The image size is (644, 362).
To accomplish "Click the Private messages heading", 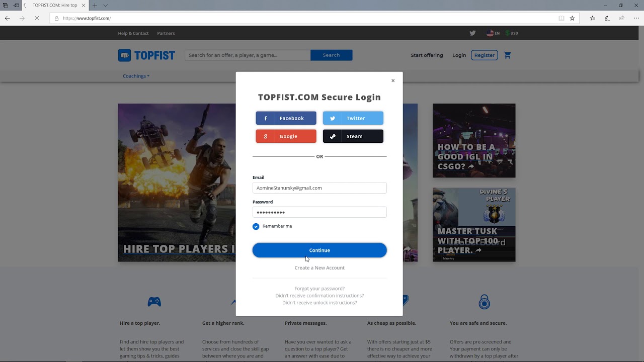I will (305, 323).
